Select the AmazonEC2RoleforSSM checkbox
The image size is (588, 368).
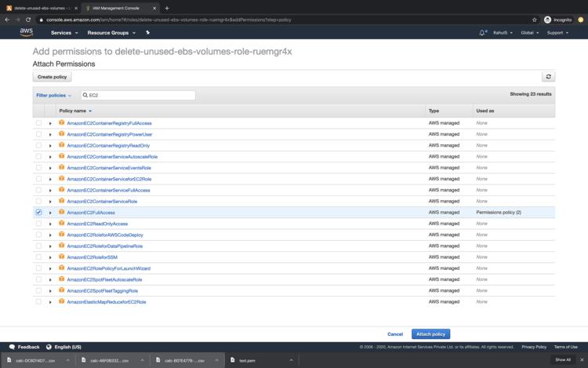[x=38, y=257]
